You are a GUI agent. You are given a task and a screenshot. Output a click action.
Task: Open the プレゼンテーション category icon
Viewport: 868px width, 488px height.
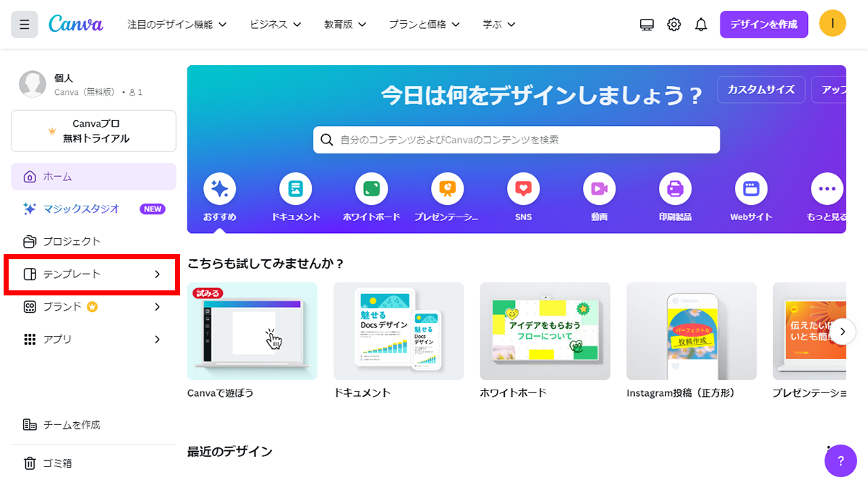click(447, 190)
